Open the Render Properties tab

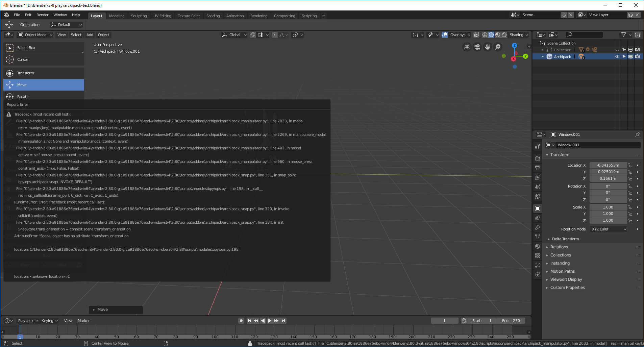tap(538, 158)
